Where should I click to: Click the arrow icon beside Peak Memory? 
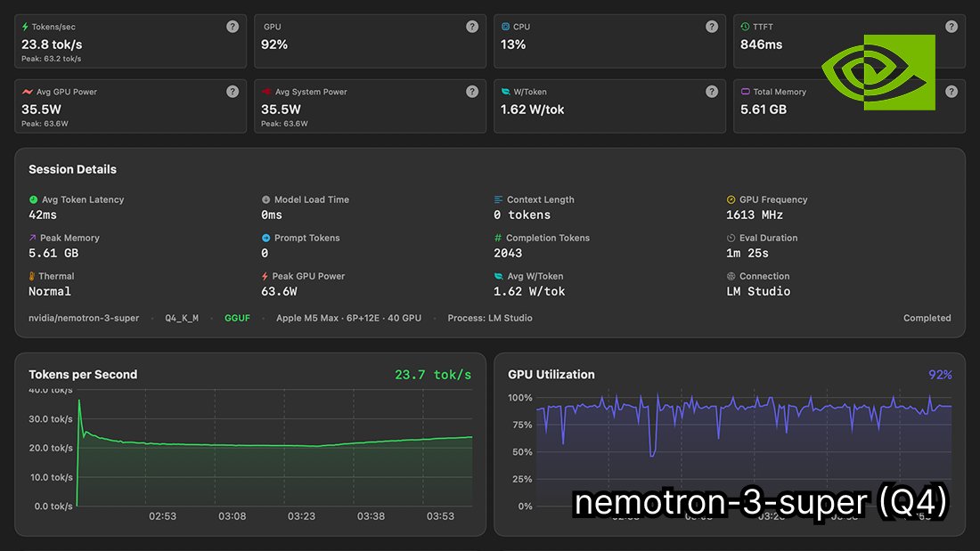32,238
